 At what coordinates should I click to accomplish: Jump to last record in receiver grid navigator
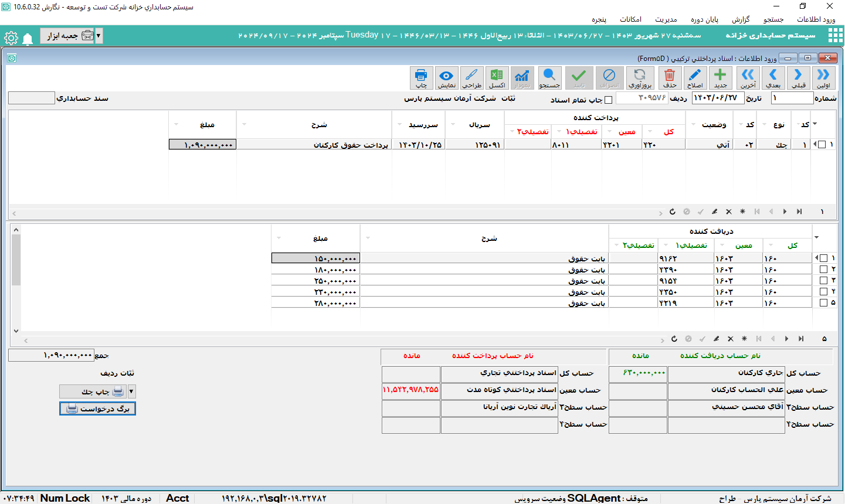coord(801,339)
